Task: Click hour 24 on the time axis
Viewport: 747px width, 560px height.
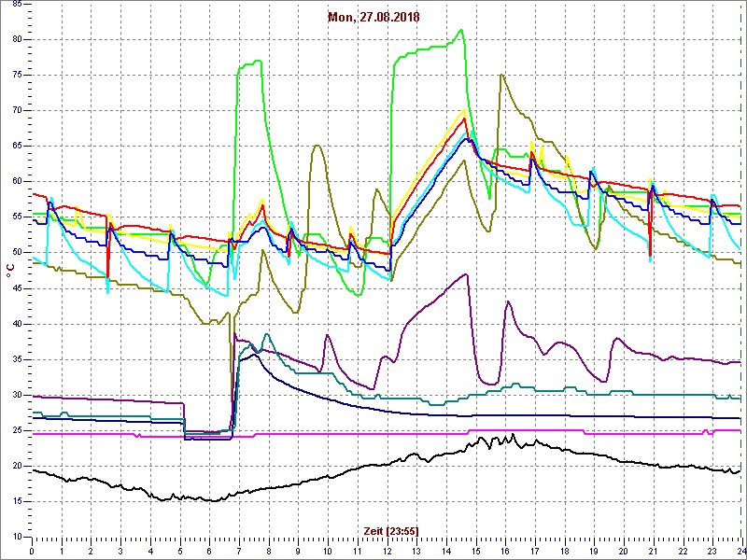Action: tap(740, 551)
